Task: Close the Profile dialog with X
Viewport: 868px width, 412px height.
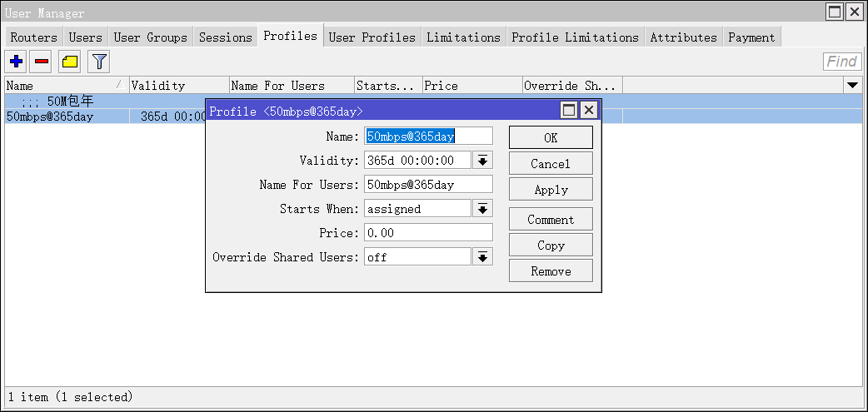Action: point(589,111)
